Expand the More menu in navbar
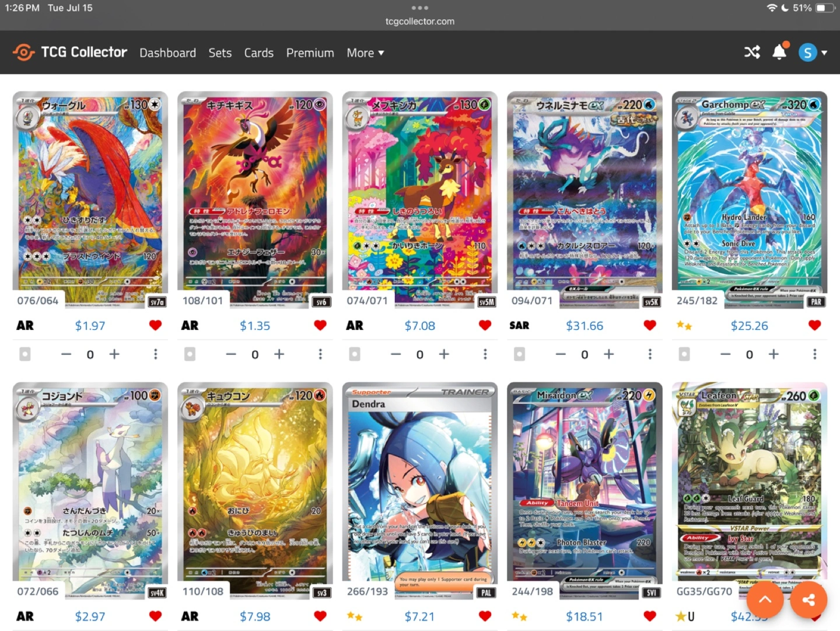 coord(365,53)
